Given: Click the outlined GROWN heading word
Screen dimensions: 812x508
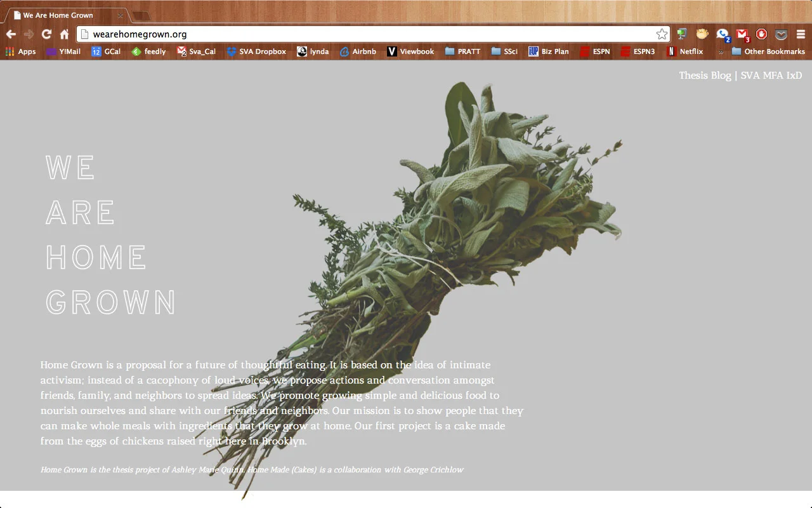Looking at the screenshot, I should tap(111, 302).
